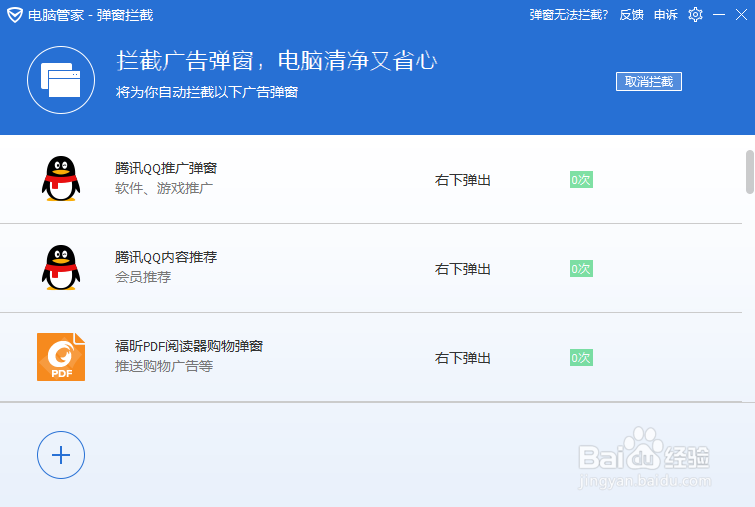Add a new item with the plus button
Viewport: 755px width, 507px height.
[x=61, y=455]
